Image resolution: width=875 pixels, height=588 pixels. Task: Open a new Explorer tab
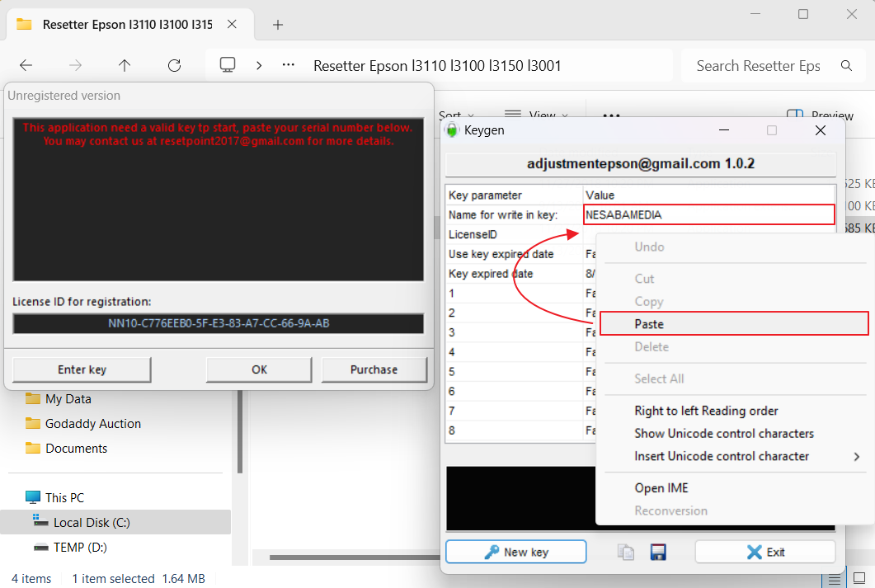(278, 25)
